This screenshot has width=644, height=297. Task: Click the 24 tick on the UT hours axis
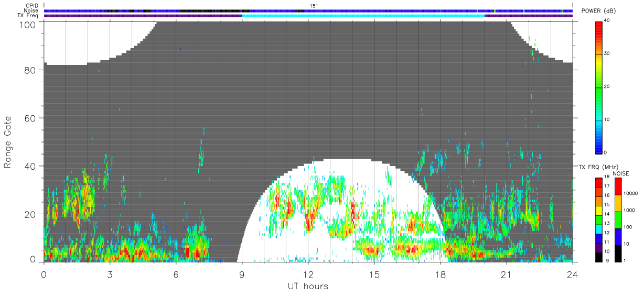[572, 274]
